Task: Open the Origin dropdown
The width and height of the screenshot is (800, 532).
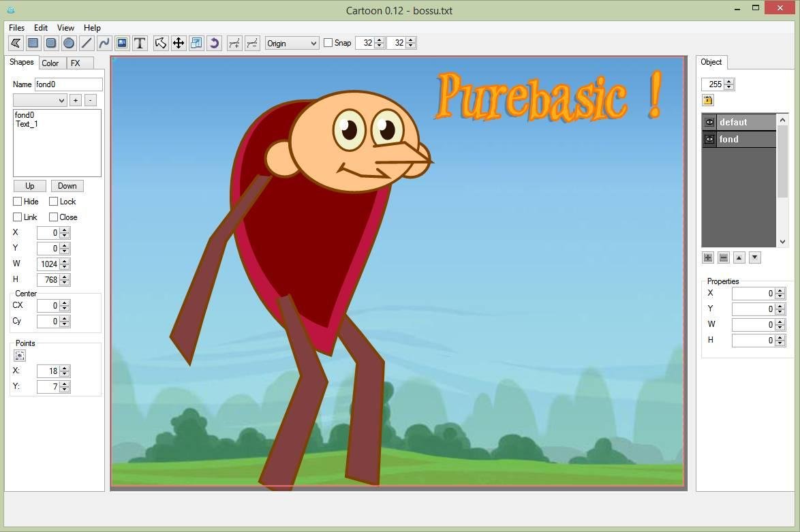Action: [x=292, y=43]
